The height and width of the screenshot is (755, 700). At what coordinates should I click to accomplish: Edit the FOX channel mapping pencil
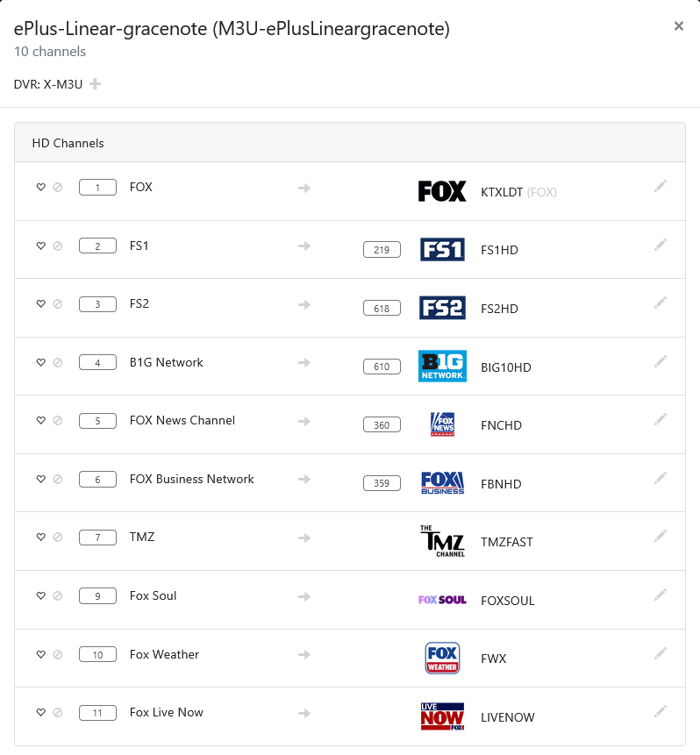(x=661, y=186)
